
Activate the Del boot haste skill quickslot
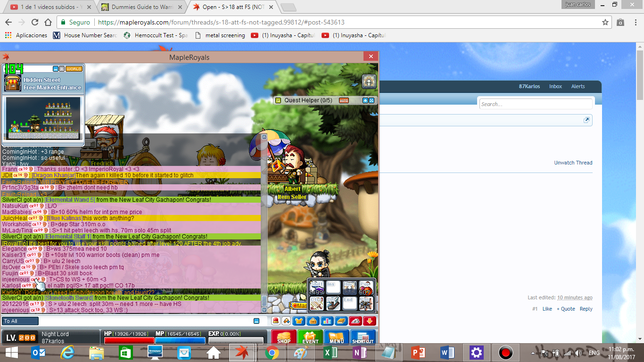(333, 303)
